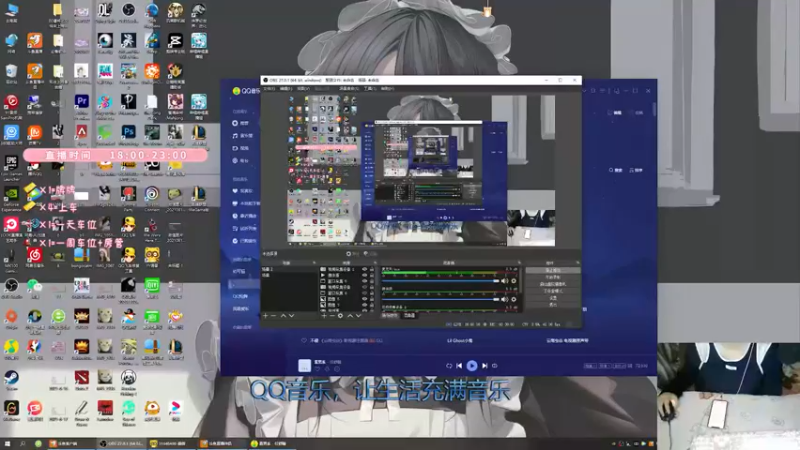Adjust first mixer track volume slider
Image resolution: width=800 pixels, height=450 pixels.
click(441, 281)
